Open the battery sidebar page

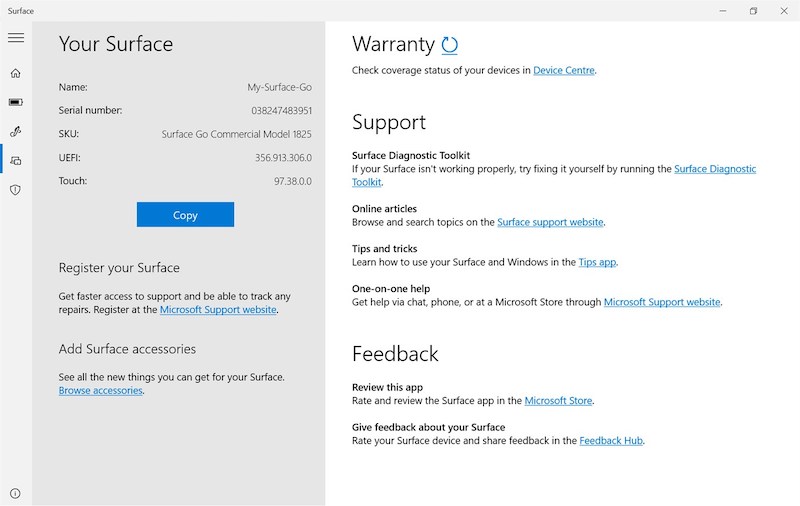(15, 102)
